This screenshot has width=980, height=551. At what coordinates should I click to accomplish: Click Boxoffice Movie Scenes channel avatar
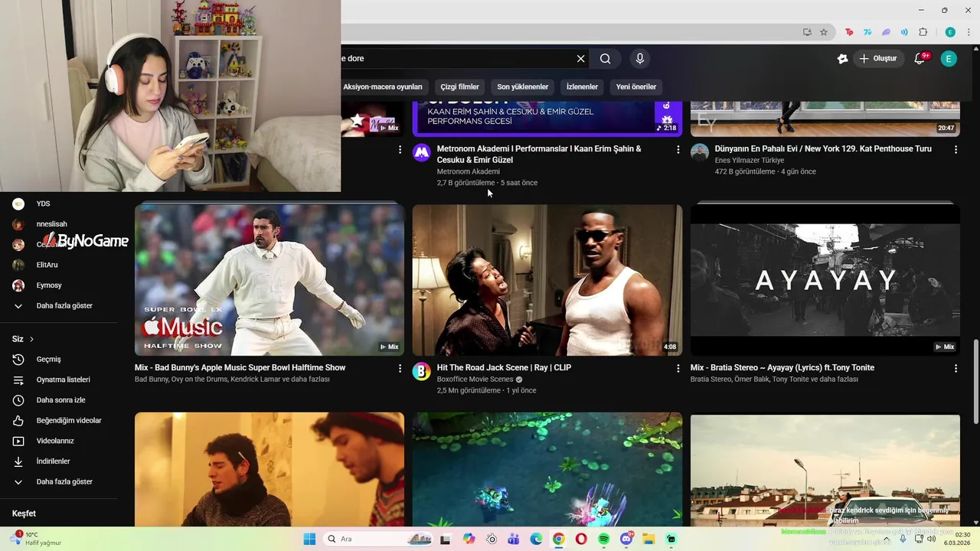pos(421,372)
